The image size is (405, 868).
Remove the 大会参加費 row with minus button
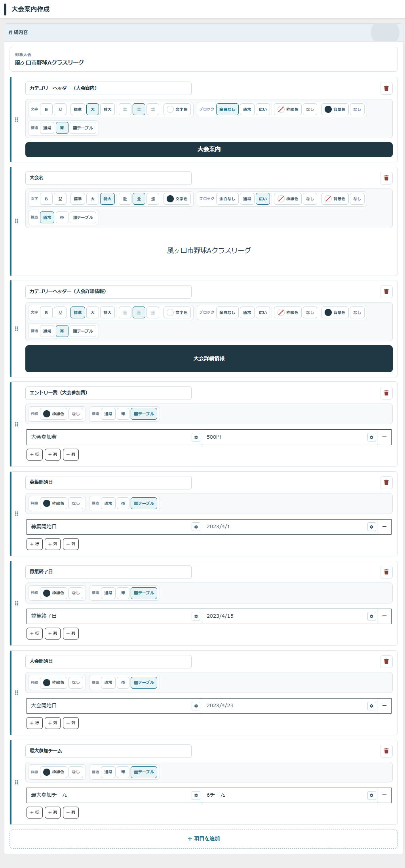pyautogui.click(x=384, y=437)
